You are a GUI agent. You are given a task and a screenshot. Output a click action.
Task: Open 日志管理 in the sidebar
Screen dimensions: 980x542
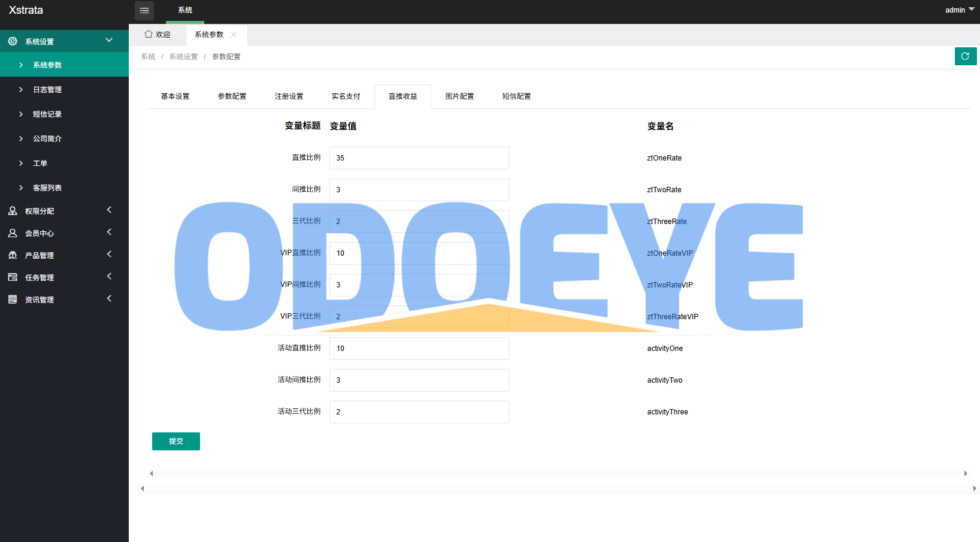pos(47,90)
